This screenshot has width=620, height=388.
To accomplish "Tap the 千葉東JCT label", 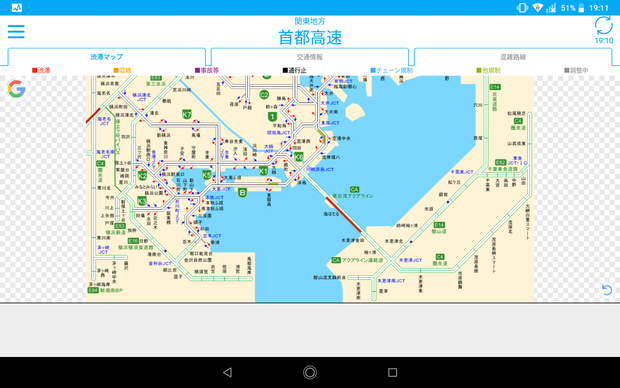I will pos(462,172).
